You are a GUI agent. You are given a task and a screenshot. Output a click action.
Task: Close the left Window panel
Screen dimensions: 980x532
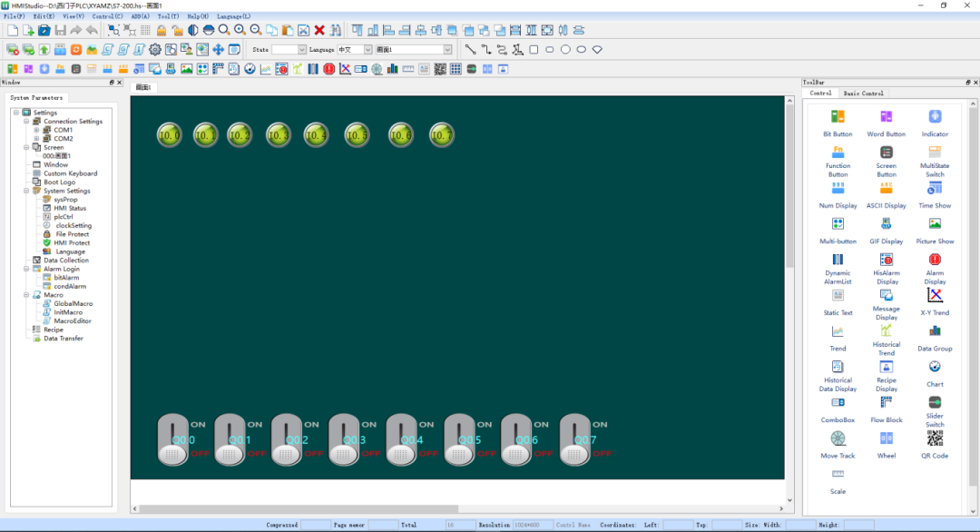(x=120, y=83)
